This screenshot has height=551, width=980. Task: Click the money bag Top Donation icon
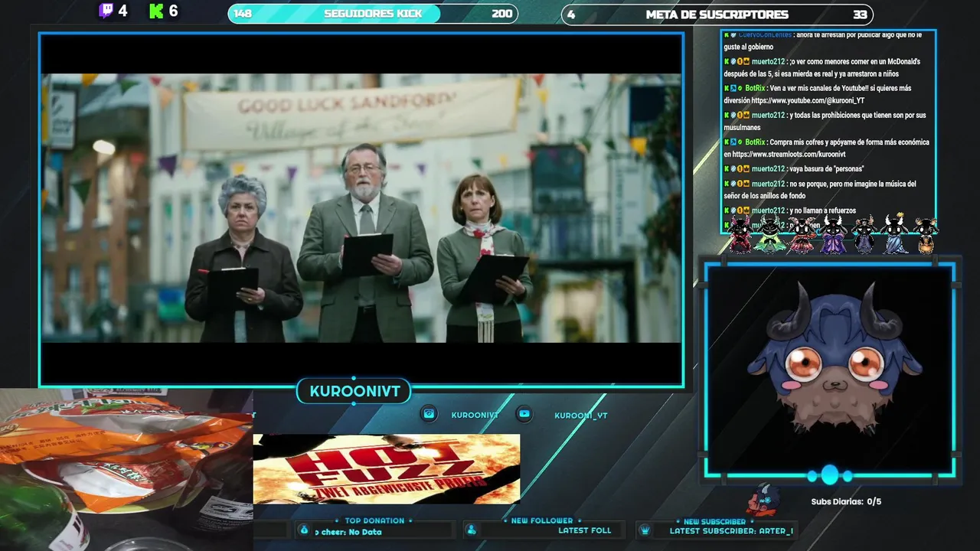point(305,530)
